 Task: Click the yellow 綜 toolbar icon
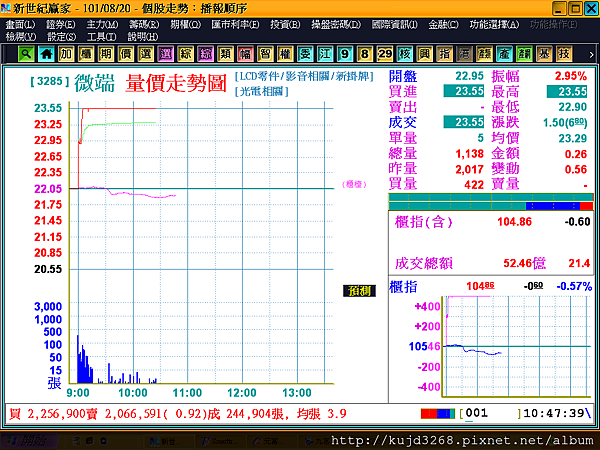[x=186, y=54]
